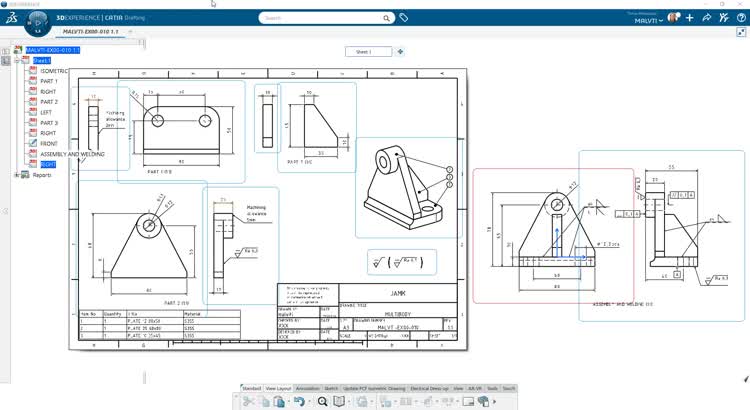
Task: Click the open book icon in toolbar
Action: (339, 401)
